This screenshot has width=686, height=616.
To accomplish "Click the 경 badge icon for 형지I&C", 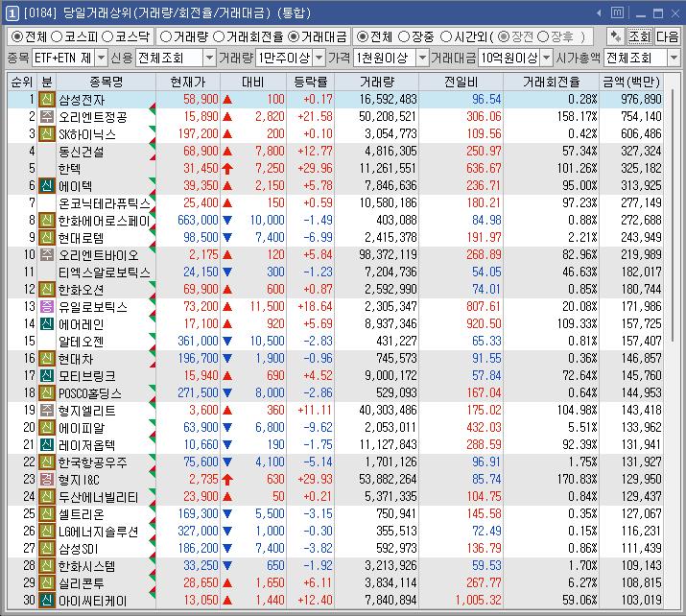I will click(46, 479).
